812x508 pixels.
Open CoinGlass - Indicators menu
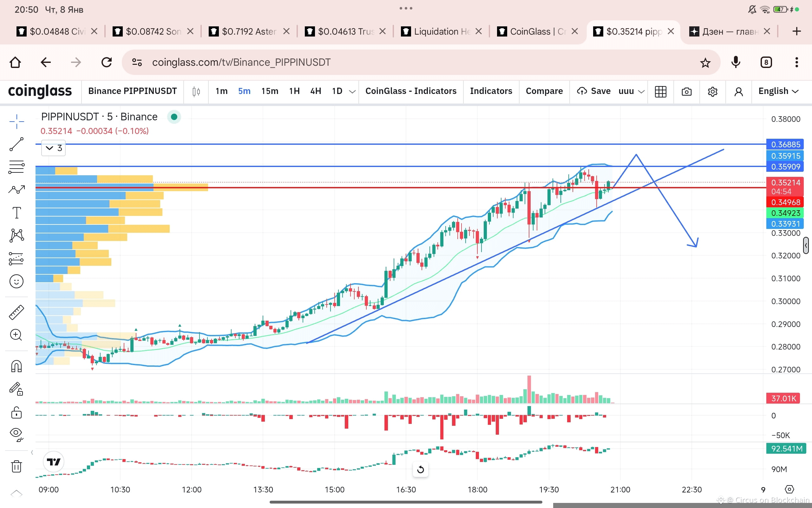[411, 91]
